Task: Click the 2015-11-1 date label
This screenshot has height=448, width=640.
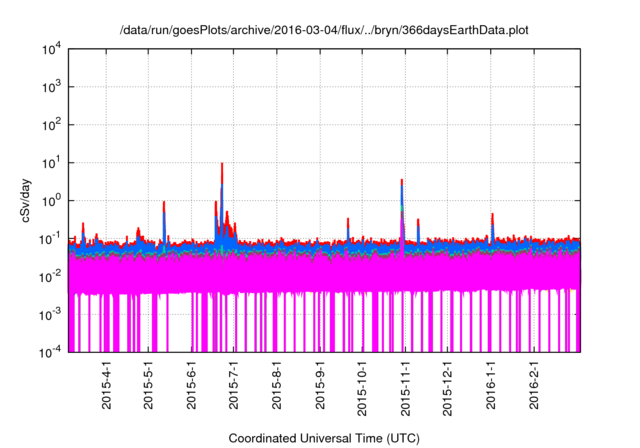Action: 405,388
